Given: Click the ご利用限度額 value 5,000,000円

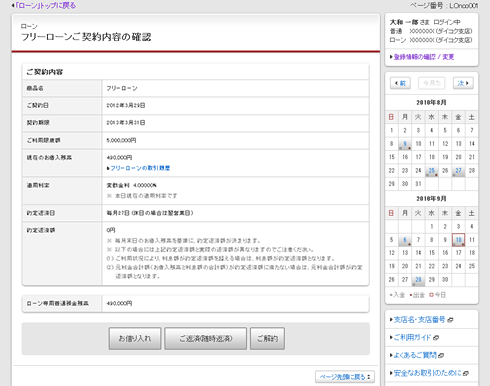Looking at the screenshot, I should 121,140.
